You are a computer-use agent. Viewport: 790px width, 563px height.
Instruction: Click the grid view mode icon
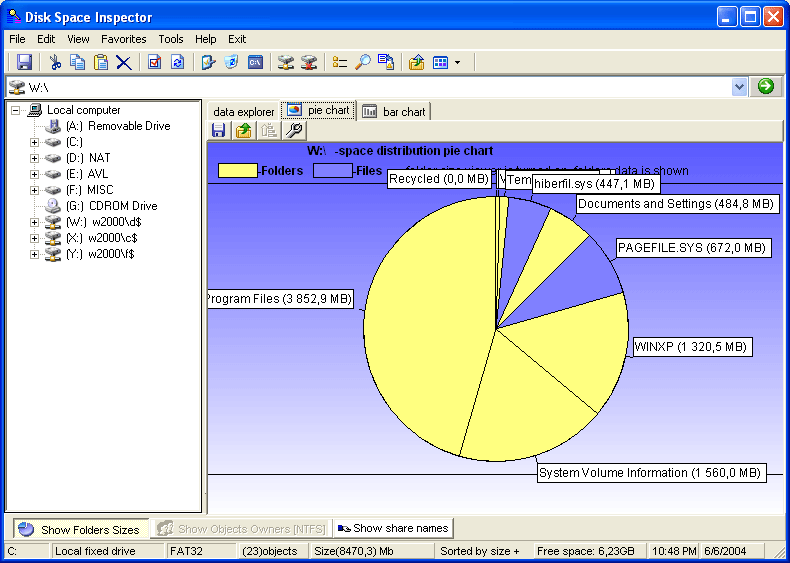tap(440, 62)
